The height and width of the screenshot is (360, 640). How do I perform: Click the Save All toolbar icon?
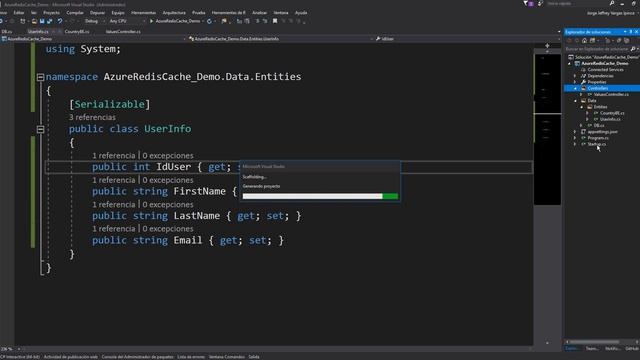pos(49,21)
